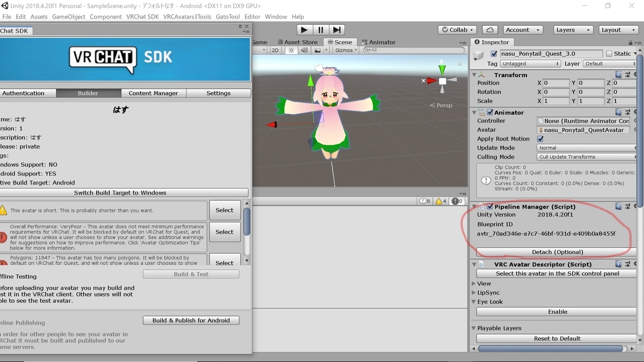The width and height of the screenshot is (644, 362).
Task: Toggle scene audio speaker icon
Action: 304,50
